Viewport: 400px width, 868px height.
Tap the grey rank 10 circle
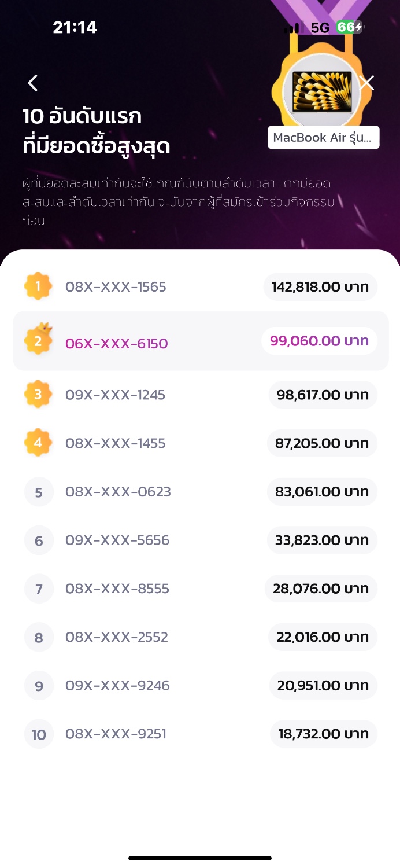39,734
